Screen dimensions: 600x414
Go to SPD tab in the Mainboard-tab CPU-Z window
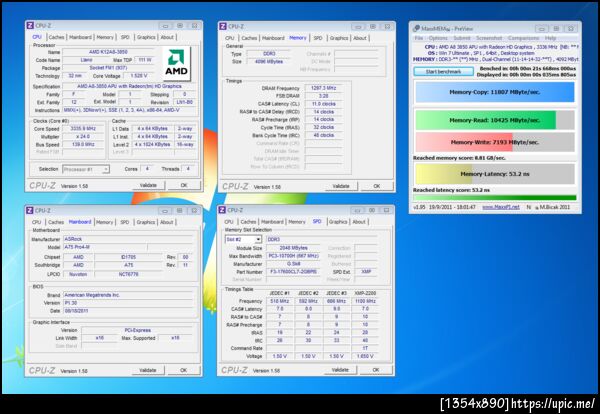pyautogui.click(x=125, y=222)
